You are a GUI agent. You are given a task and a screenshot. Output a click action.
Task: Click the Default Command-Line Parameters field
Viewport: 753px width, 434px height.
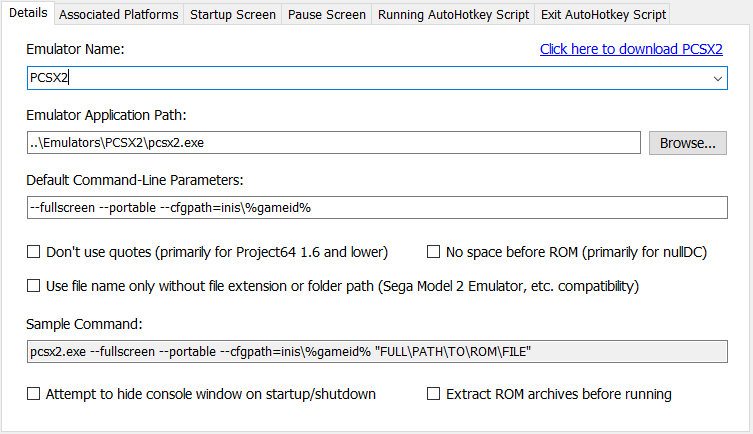(377, 207)
